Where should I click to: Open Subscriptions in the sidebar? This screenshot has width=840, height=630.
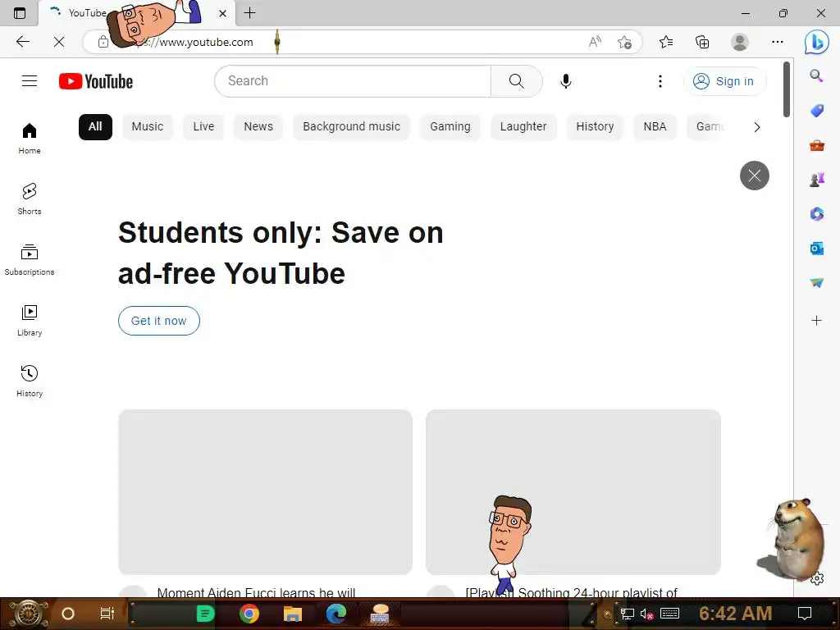30,259
